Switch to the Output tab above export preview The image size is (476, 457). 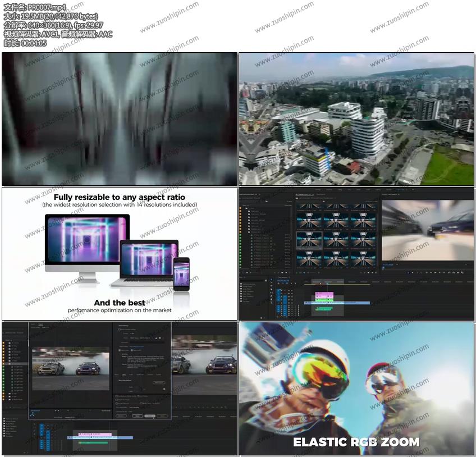click(40, 324)
